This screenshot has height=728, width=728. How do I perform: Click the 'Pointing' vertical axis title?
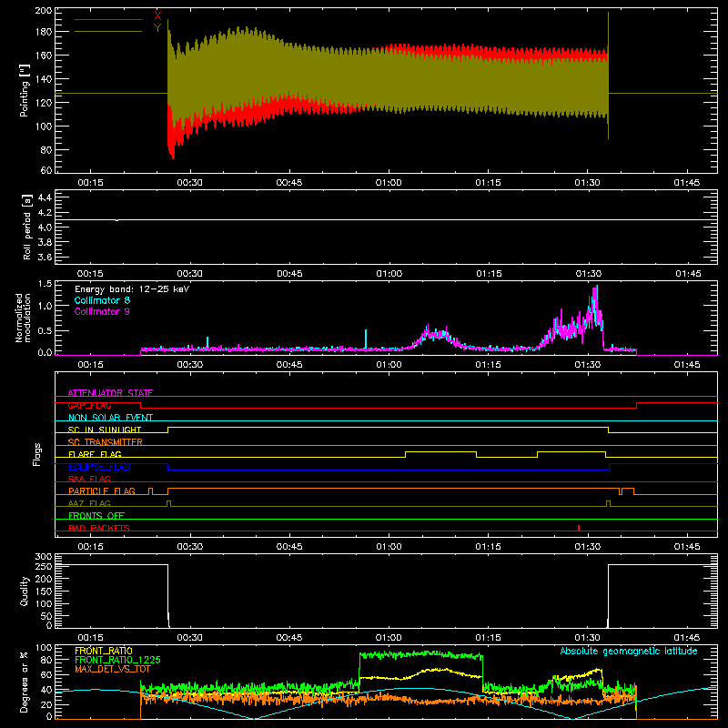pyautogui.click(x=25, y=90)
